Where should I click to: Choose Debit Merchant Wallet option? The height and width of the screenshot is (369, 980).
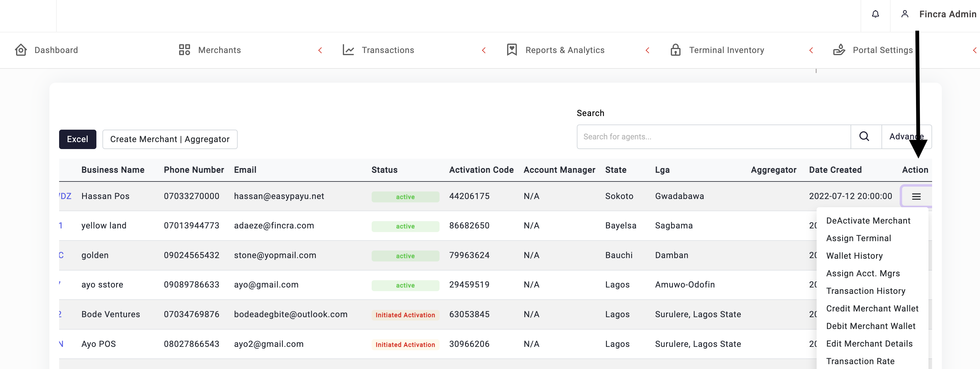tap(871, 326)
